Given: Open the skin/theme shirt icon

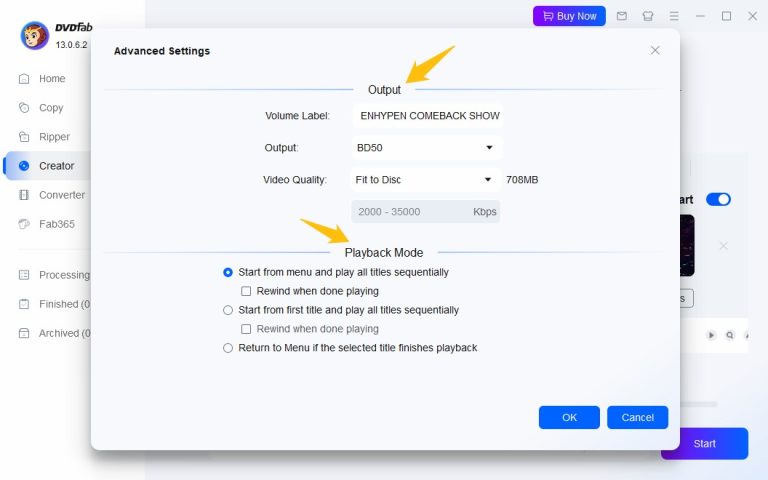Looking at the screenshot, I should pyautogui.click(x=648, y=16).
